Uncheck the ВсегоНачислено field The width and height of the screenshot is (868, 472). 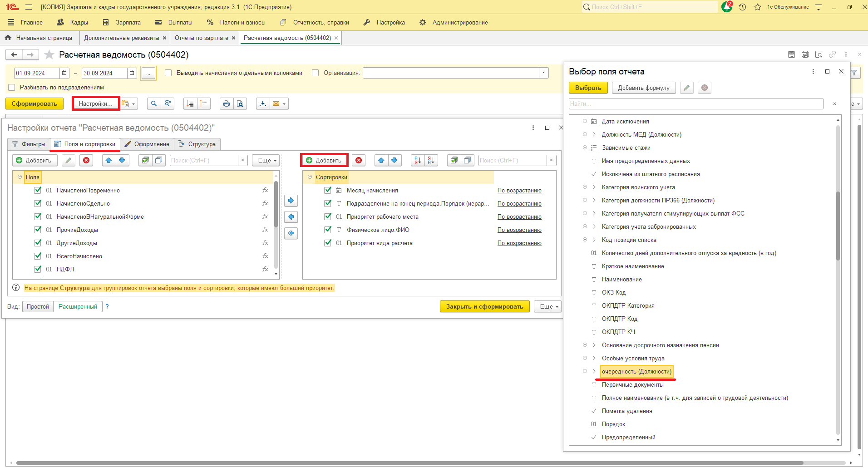(x=38, y=256)
